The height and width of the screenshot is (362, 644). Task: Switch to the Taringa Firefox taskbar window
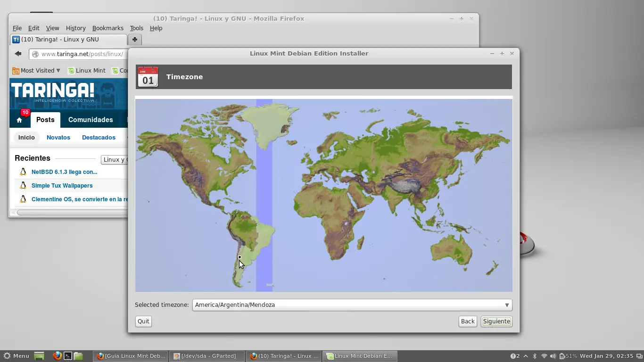pyautogui.click(x=283, y=356)
